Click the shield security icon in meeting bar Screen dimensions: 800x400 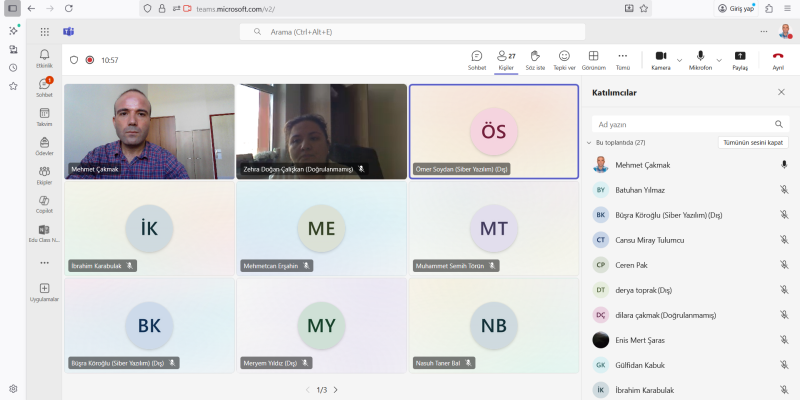(74, 60)
